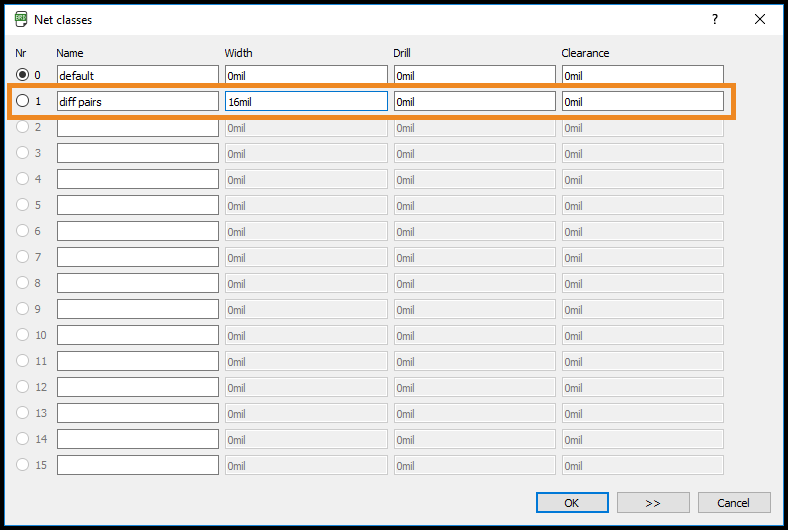Click the Name field in row 8

pyautogui.click(x=137, y=283)
